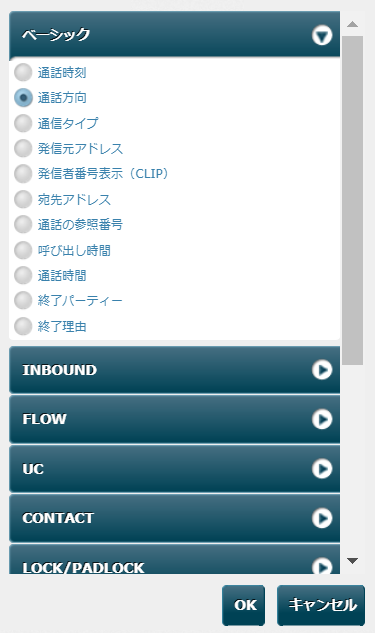The height and width of the screenshot is (633, 375).
Task: Collapse the ベーシック section arrow icon
Action: pos(322,35)
